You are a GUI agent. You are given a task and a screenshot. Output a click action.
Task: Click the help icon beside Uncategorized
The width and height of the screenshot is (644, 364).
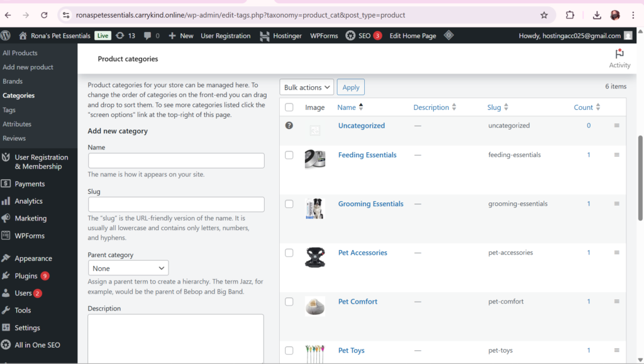coord(289,125)
